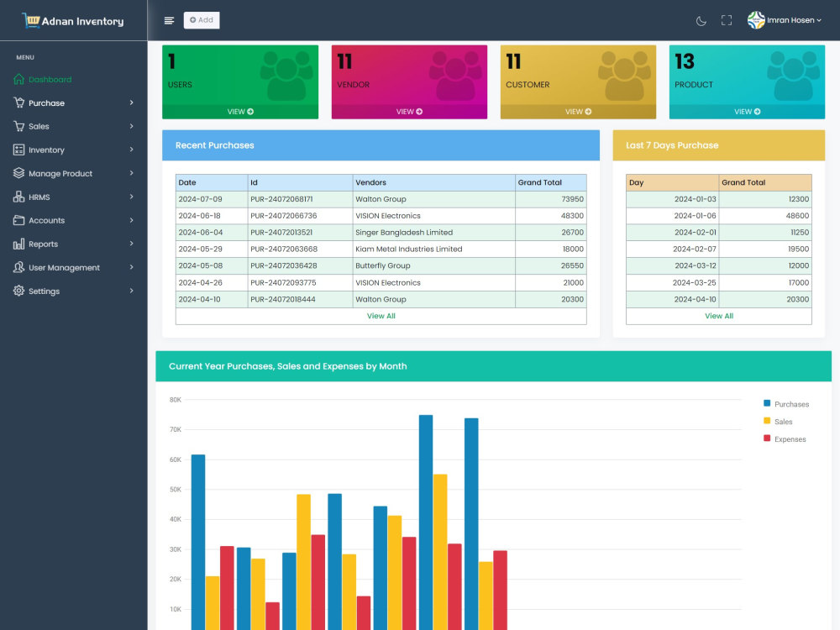
Task: Click the Recent Purchases panel title
Action: [214, 145]
